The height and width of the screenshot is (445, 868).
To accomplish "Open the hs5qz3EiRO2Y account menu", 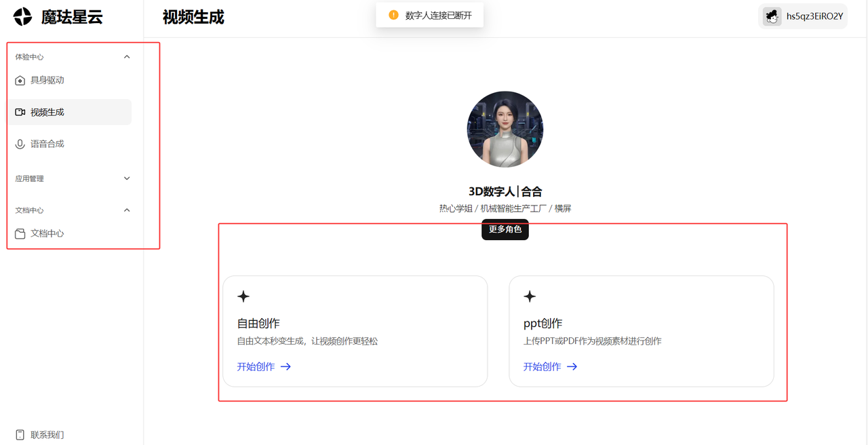I will 814,17.
